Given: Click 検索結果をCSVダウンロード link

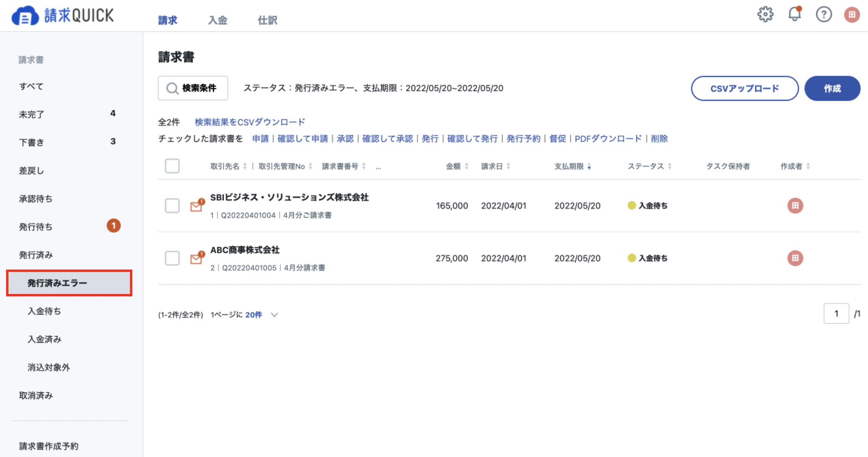Looking at the screenshot, I should (x=250, y=122).
